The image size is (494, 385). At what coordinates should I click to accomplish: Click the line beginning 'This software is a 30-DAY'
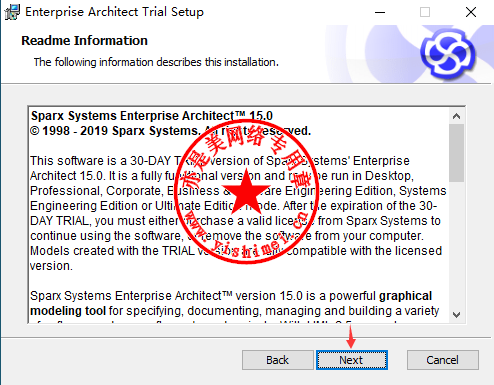[x=220, y=161]
